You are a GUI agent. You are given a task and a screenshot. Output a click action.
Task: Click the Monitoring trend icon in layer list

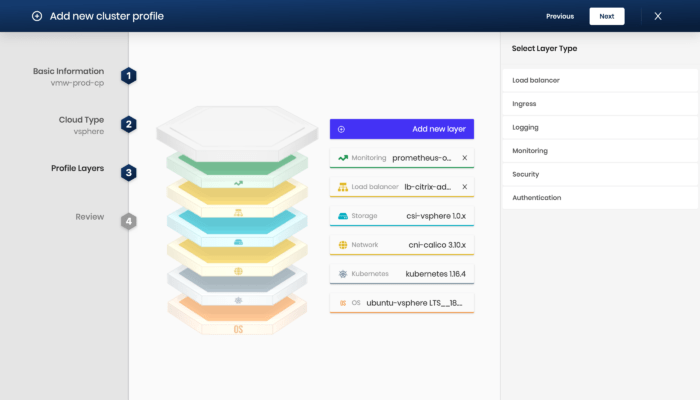(343, 158)
